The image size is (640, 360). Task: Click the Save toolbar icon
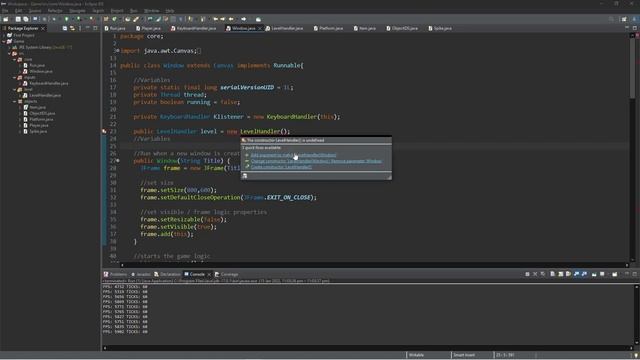[18, 19]
